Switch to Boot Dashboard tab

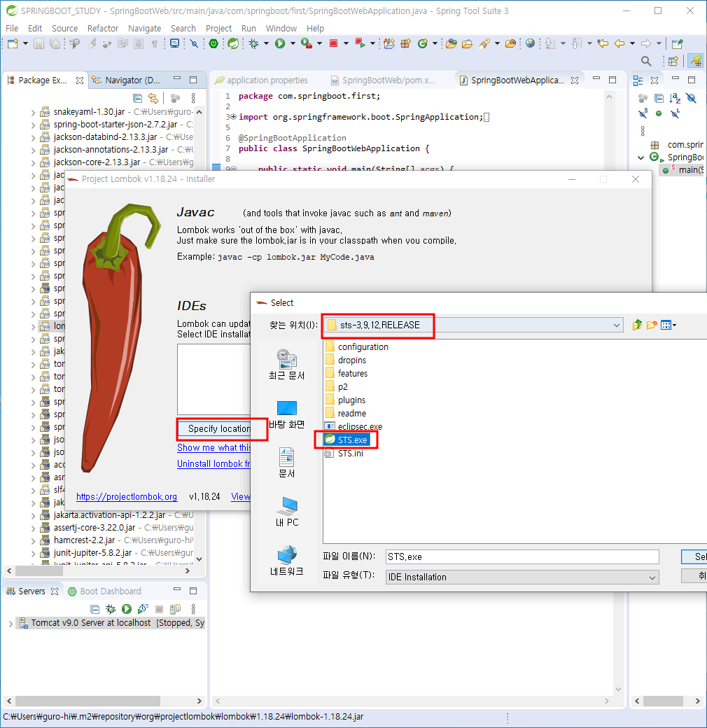(x=105, y=591)
